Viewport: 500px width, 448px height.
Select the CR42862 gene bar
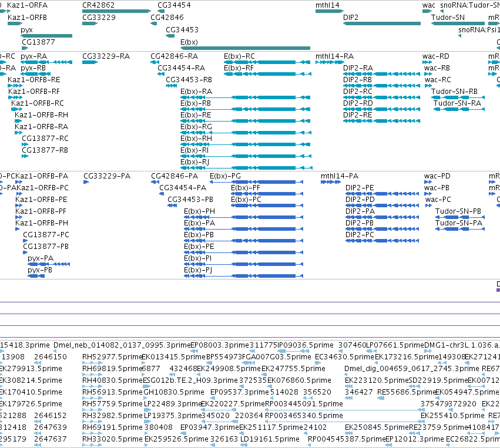pyautogui.click(x=116, y=11)
